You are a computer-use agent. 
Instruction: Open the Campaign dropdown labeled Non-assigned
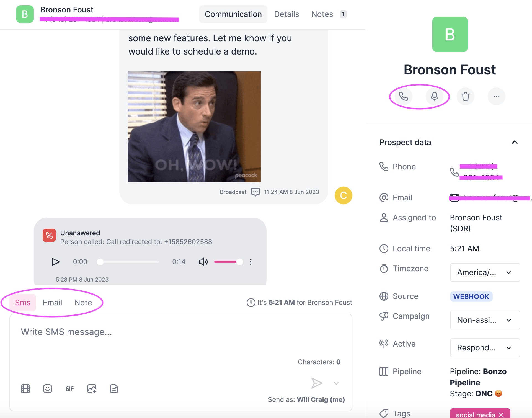(x=485, y=320)
